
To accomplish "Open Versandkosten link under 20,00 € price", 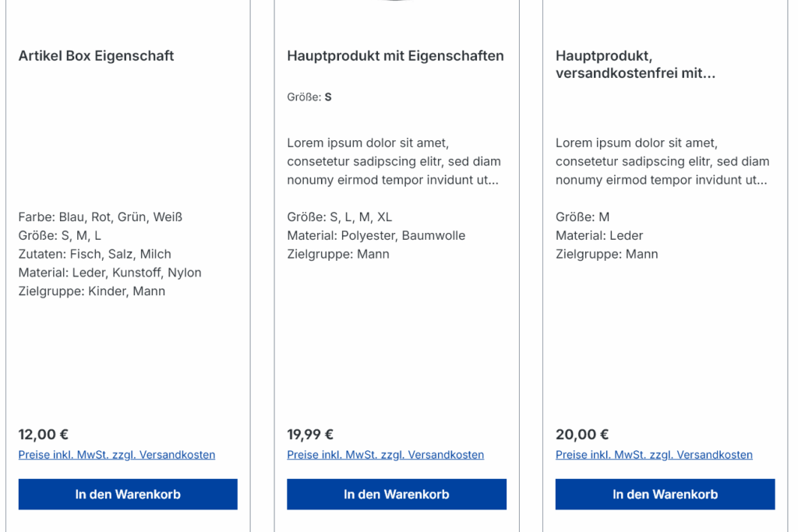I will (x=654, y=455).
